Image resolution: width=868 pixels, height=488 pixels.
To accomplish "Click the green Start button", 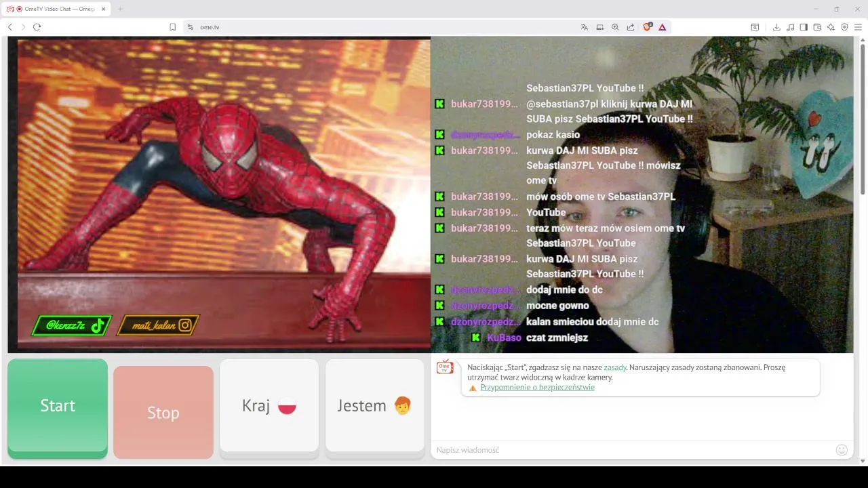I will click(x=58, y=407).
